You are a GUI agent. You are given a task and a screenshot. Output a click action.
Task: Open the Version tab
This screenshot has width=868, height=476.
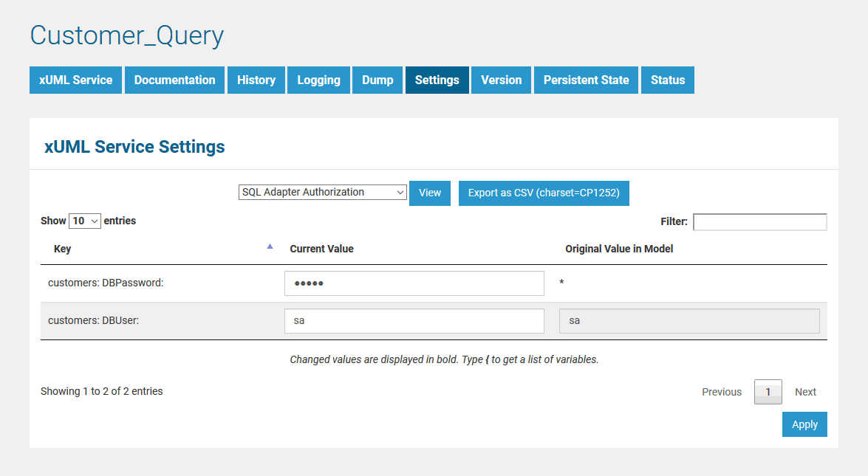(x=501, y=80)
